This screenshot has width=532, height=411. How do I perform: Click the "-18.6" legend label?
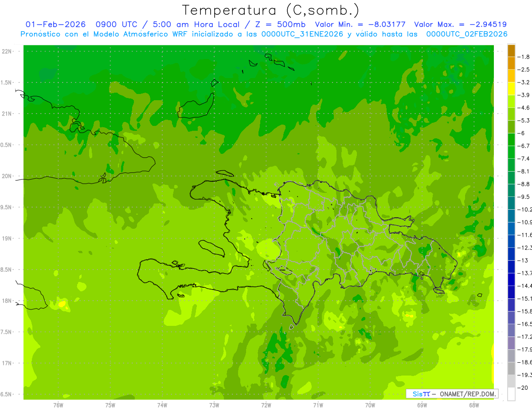pos(525,362)
